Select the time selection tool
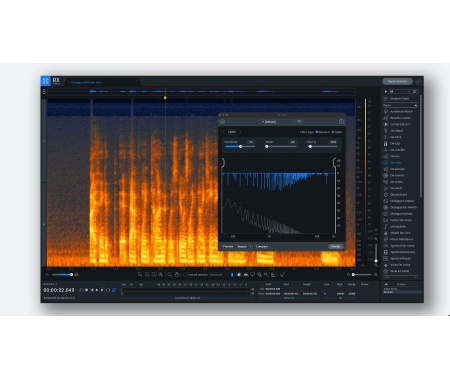 (x=232, y=275)
